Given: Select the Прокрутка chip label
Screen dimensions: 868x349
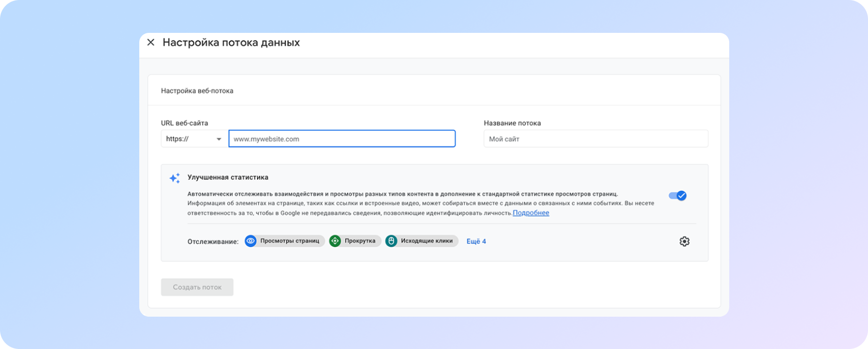Looking at the screenshot, I should [x=360, y=241].
